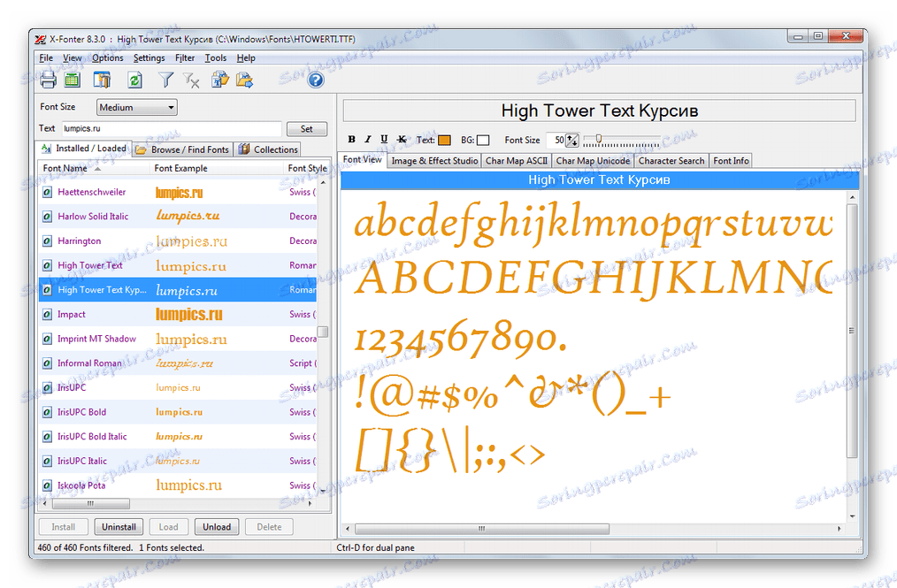Viewport: 897px width, 588px height.
Task: Select IrisUPC Bold font row
Action: coord(177,412)
